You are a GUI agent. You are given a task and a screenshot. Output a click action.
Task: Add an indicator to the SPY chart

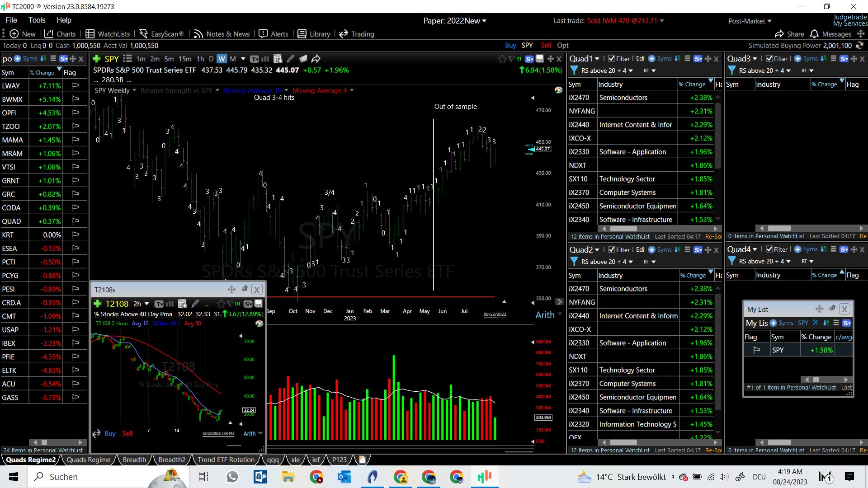pyautogui.click(x=96, y=59)
